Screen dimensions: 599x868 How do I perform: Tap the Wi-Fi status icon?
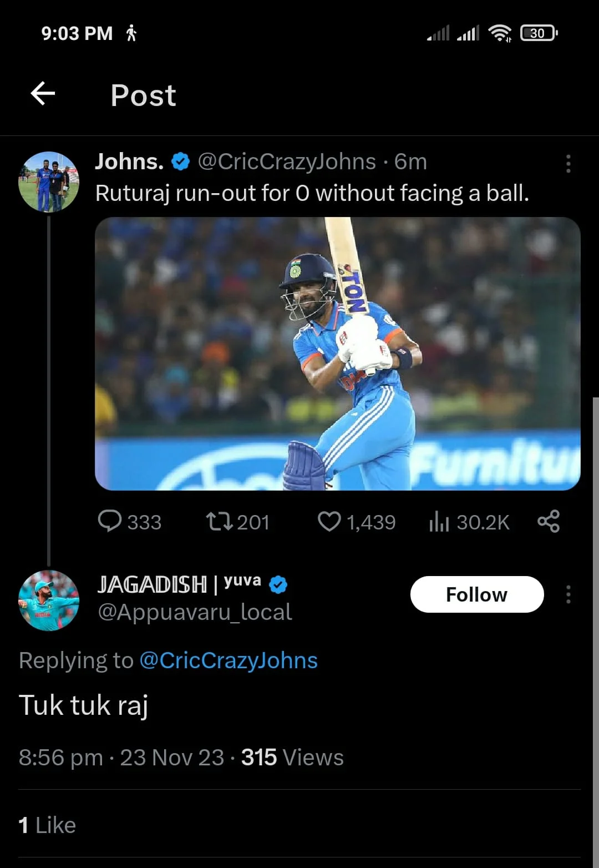[499, 33]
